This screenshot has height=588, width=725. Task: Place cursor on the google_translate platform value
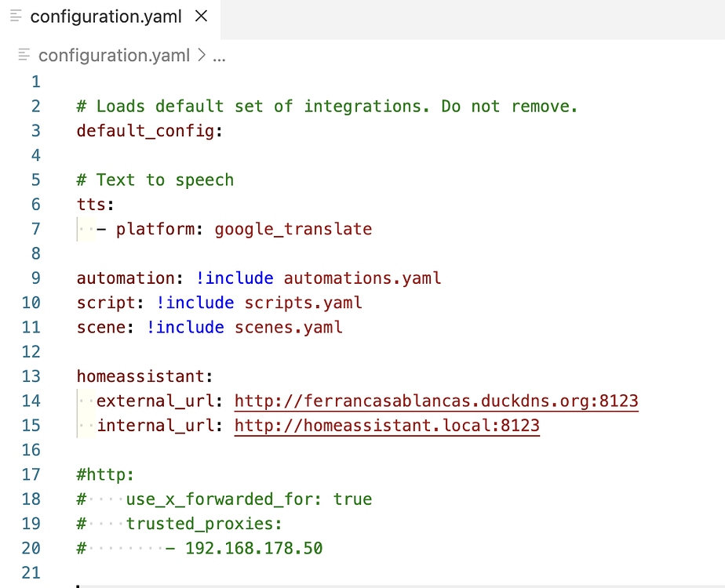293,229
